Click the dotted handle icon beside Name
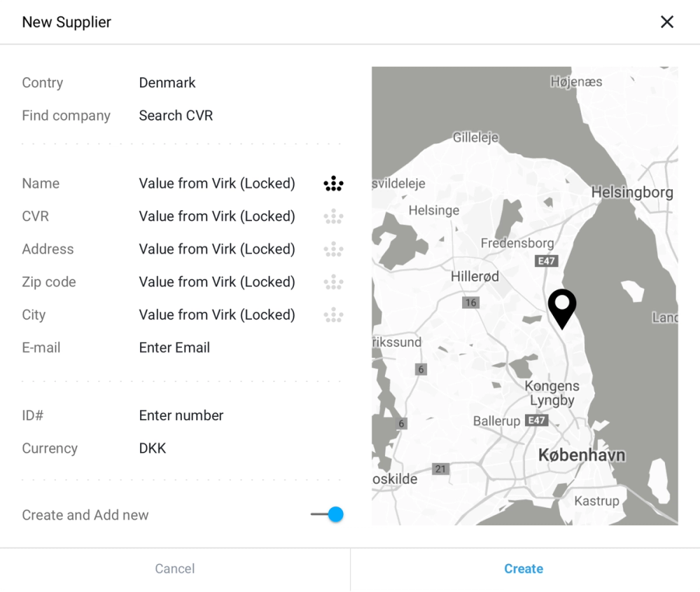700x592 pixels. click(334, 183)
